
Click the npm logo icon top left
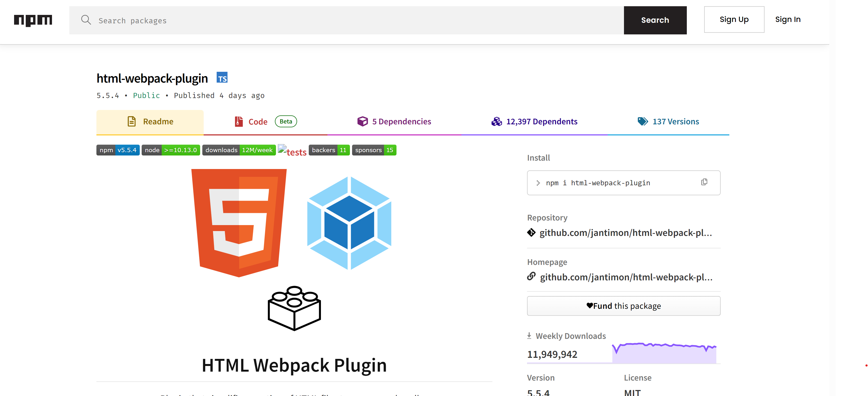[x=32, y=20]
